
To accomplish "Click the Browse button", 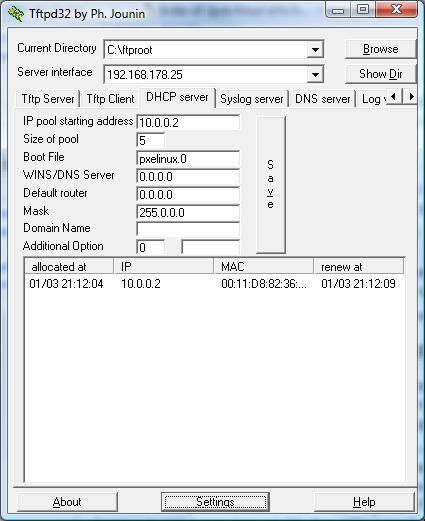I will coord(381,49).
